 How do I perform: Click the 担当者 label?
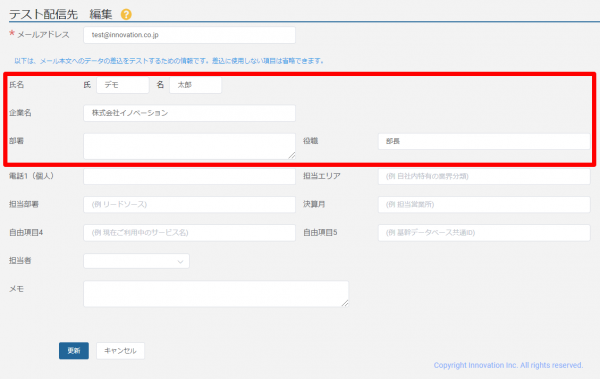pos(20,261)
